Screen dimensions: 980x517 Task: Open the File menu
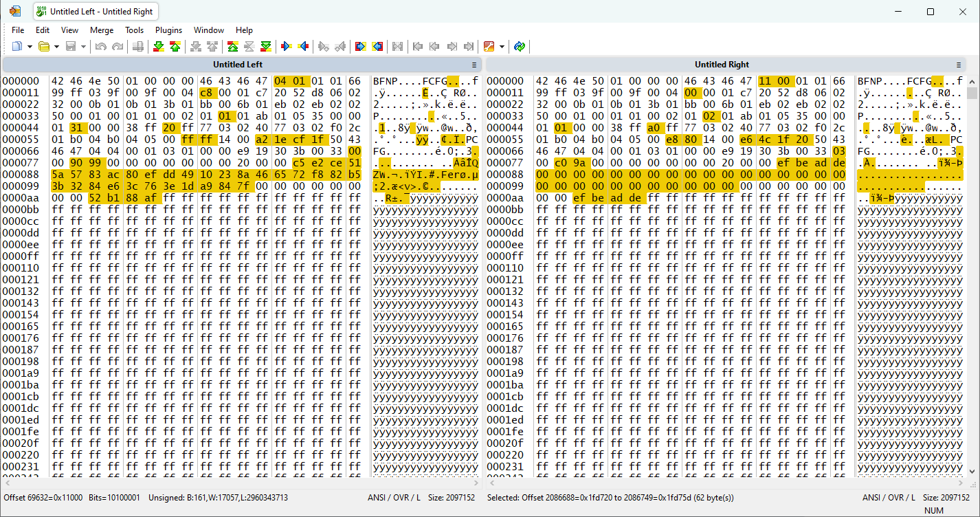[x=18, y=30]
